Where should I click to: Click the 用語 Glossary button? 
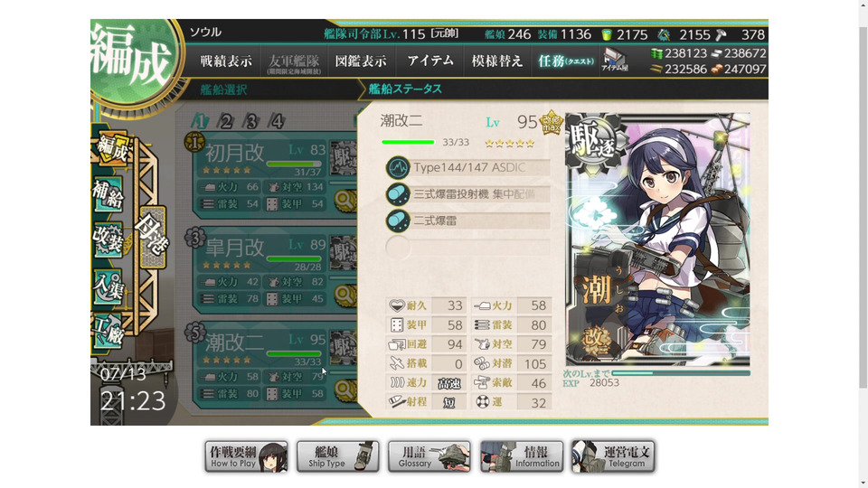(429, 456)
